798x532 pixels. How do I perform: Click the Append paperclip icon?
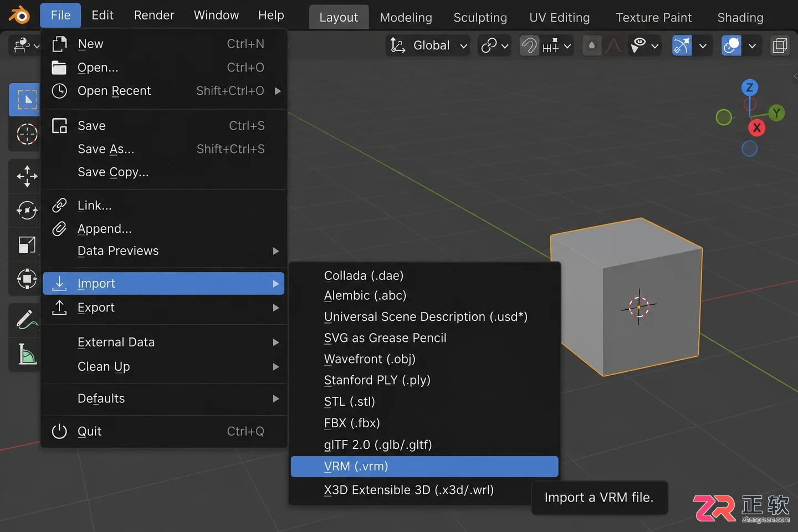(59, 228)
